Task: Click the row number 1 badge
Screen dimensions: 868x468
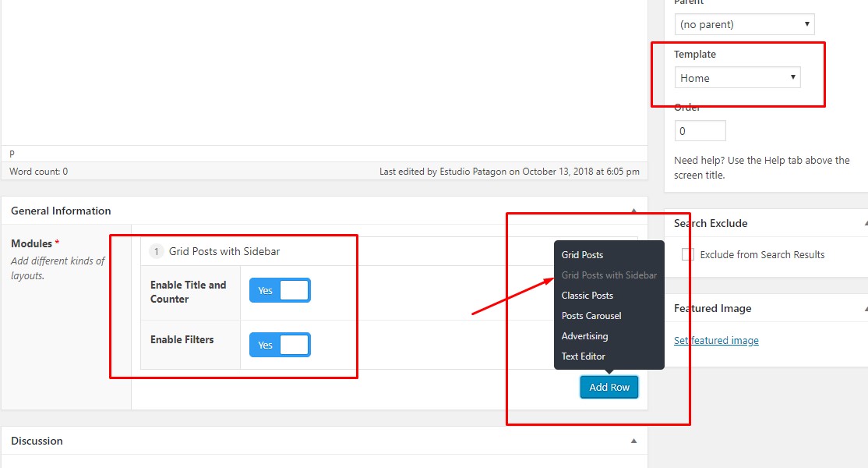Action: coord(156,251)
